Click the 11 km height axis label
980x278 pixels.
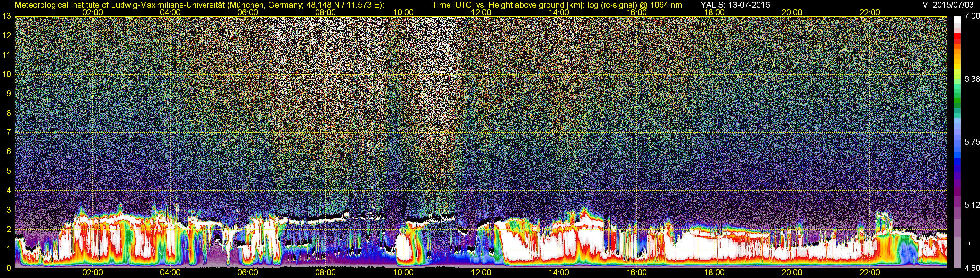pos(7,55)
